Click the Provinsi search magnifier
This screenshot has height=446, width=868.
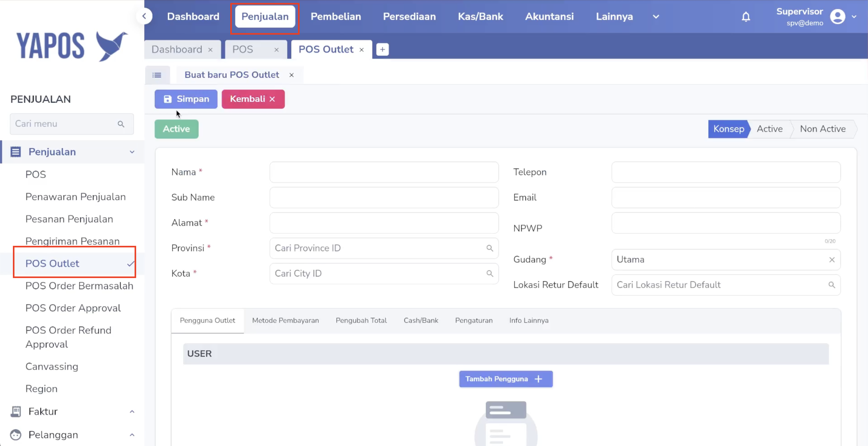(490, 248)
